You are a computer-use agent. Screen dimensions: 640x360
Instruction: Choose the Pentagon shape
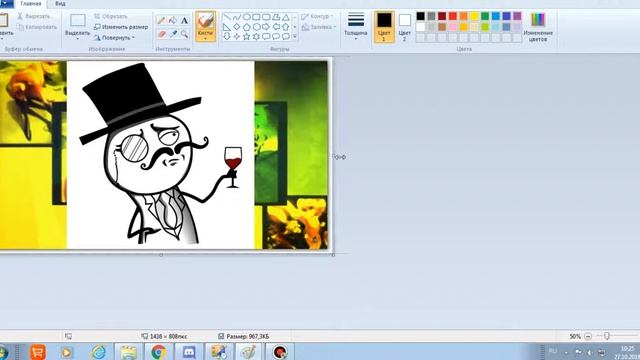(x=247, y=27)
